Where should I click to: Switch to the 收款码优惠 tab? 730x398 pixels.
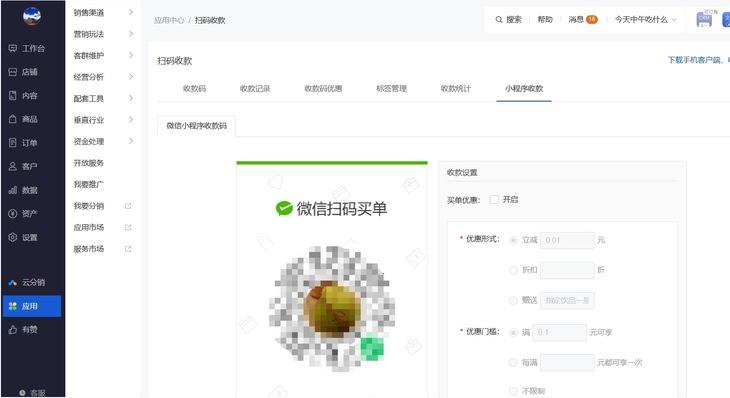[323, 88]
